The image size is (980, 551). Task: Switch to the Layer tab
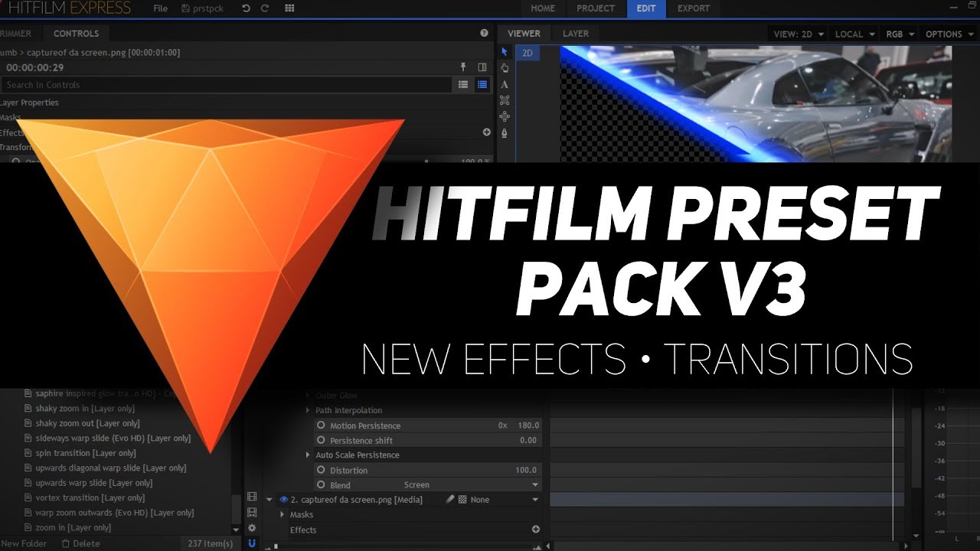click(x=576, y=34)
